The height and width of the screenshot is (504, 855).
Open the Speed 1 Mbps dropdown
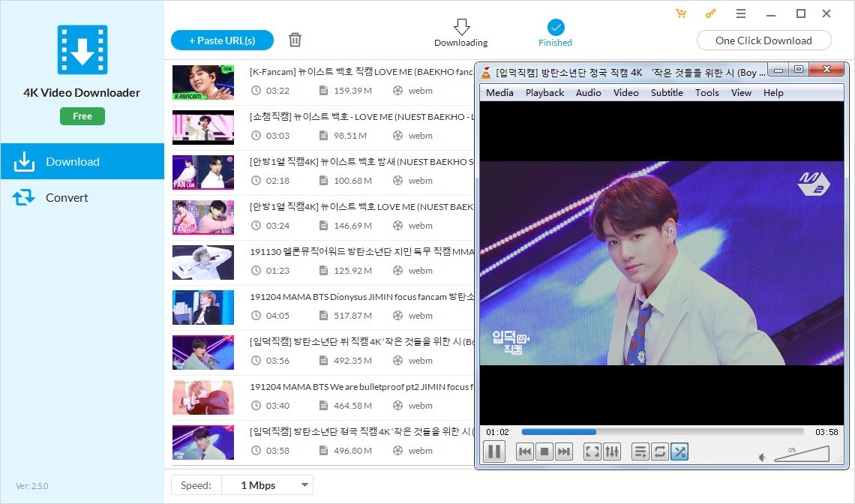coord(268,485)
